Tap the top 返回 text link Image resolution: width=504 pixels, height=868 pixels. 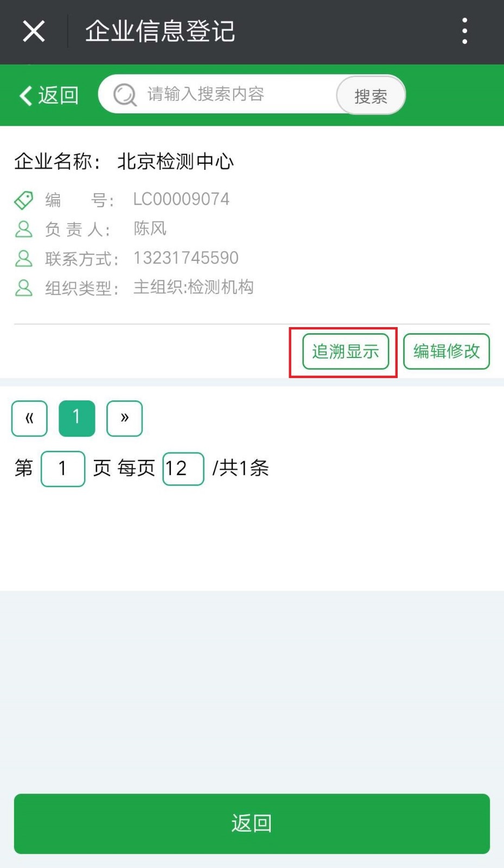click(59, 95)
